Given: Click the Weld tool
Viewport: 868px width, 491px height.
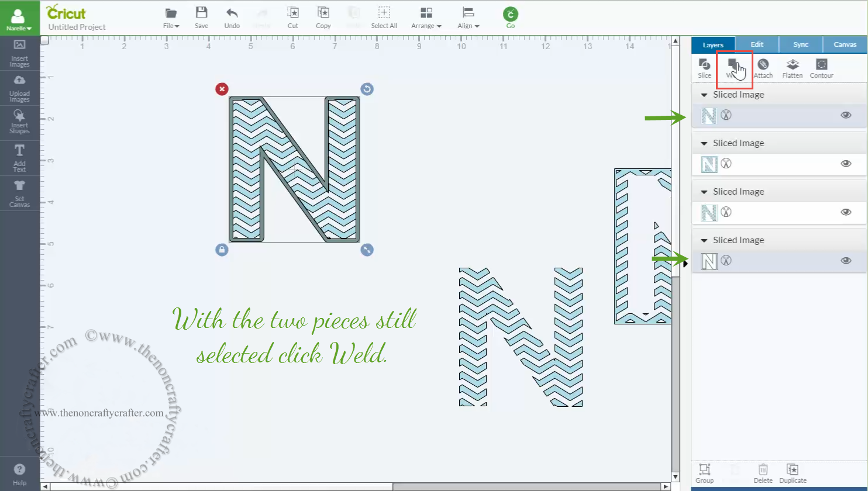Looking at the screenshot, I should coord(733,68).
